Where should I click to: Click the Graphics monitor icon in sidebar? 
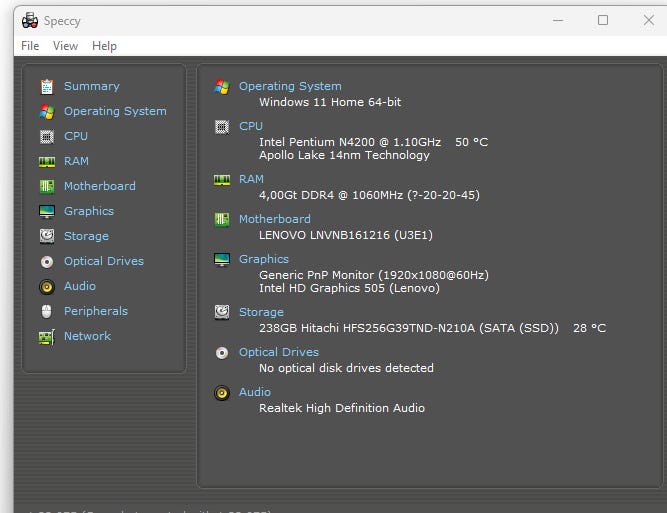pyautogui.click(x=47, y=211)
